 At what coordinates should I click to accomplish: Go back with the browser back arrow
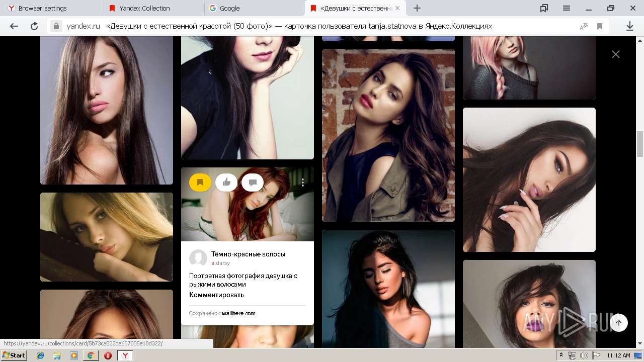tap(14, 26)
